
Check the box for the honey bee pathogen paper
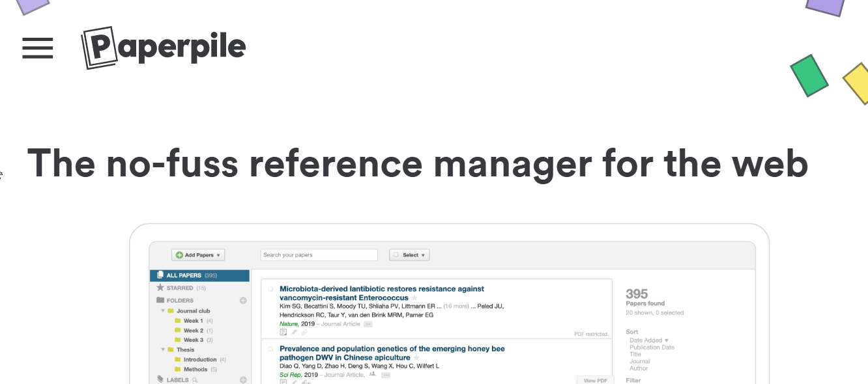270,349
